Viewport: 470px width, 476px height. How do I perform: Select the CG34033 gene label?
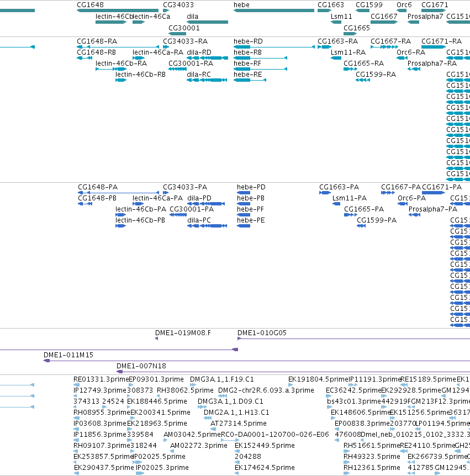point(178,5)
